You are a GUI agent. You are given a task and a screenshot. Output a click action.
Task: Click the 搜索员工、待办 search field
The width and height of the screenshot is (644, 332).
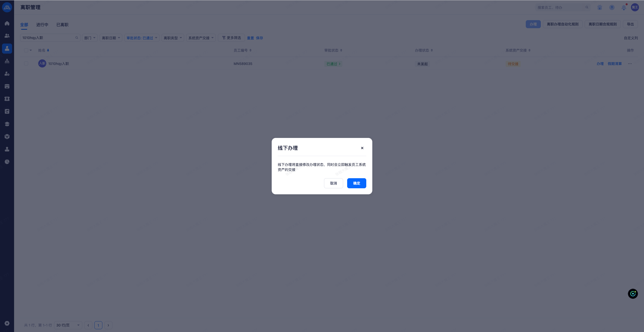click(560, 8)
